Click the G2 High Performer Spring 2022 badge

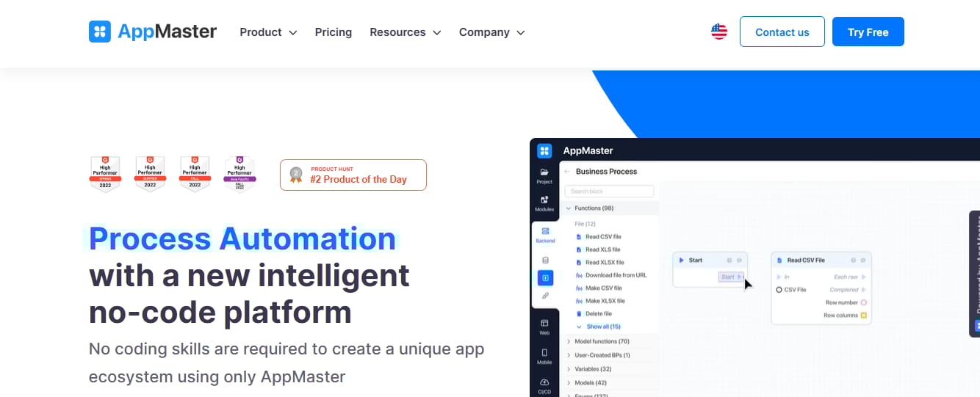[x=105, y=174]
